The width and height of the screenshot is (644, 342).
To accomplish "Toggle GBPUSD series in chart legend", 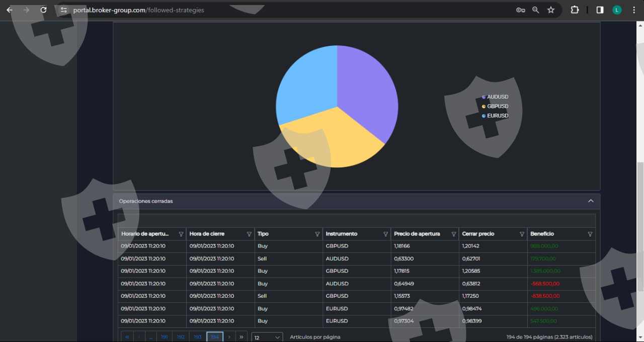I will point(495,107).
